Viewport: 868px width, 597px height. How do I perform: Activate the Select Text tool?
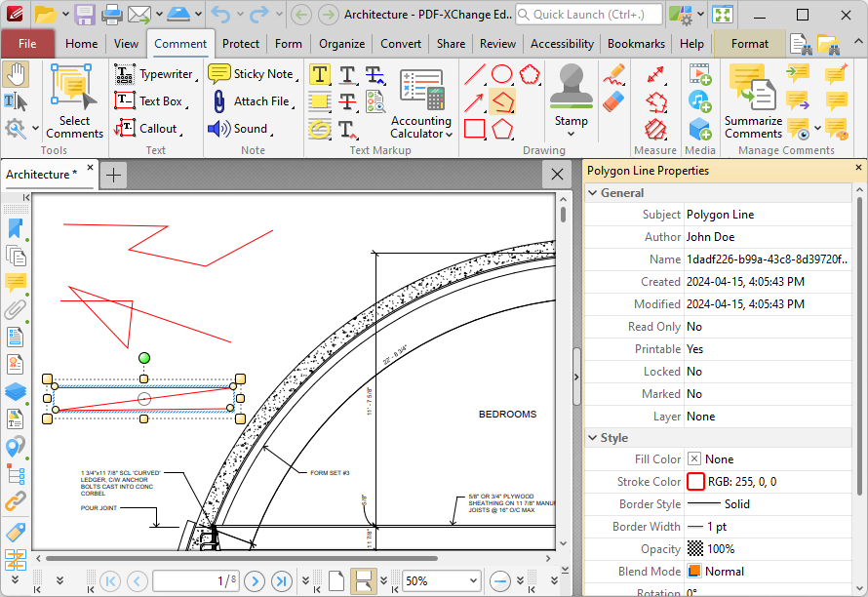[x=15, y=101]
